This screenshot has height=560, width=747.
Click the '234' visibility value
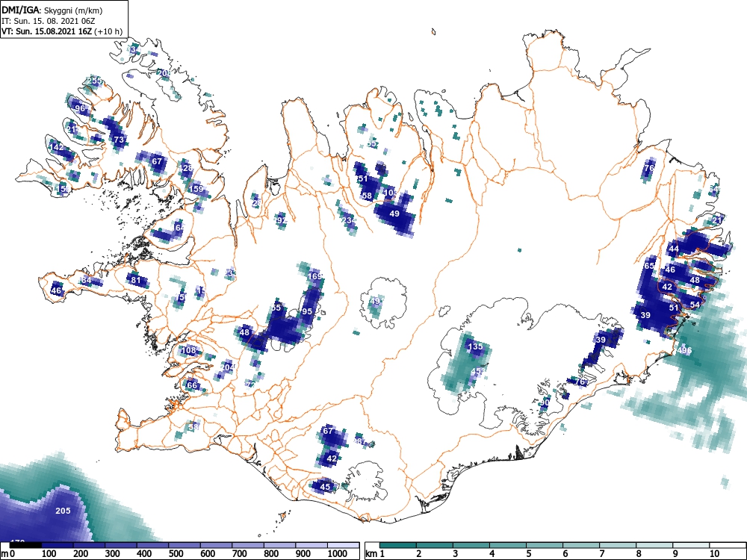(x=349, y=220)
